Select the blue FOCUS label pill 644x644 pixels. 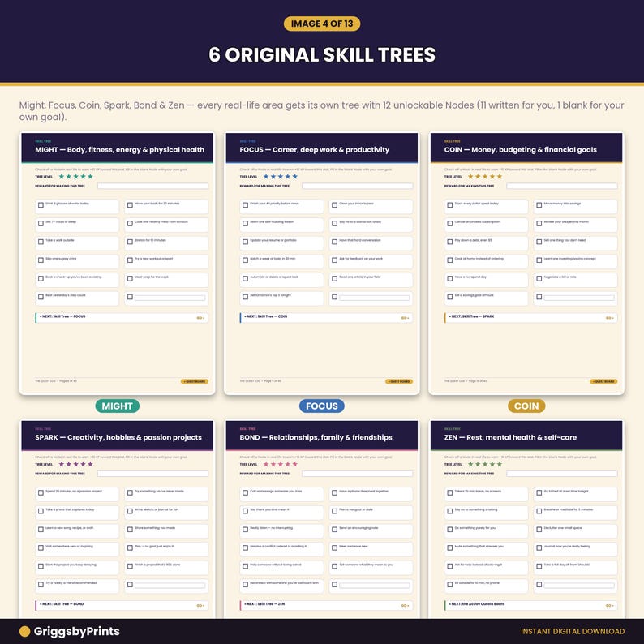322,406
